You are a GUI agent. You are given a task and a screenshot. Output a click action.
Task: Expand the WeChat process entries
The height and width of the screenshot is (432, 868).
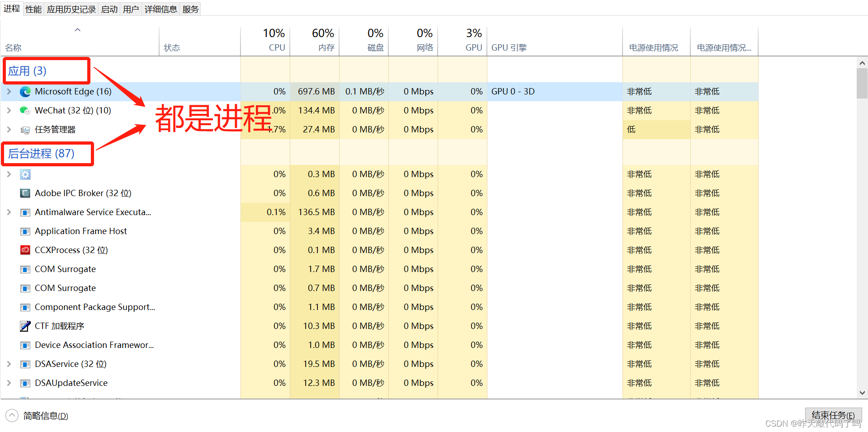tap(9, 110)
